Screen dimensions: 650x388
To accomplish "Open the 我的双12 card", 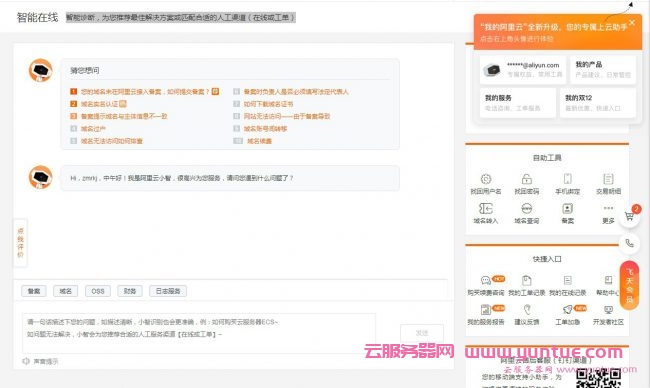I will (598, 103).
